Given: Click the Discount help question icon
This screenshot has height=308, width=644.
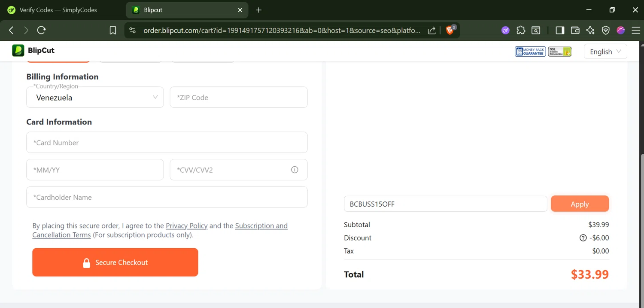Looking at the screenshot, I should 583,238.
